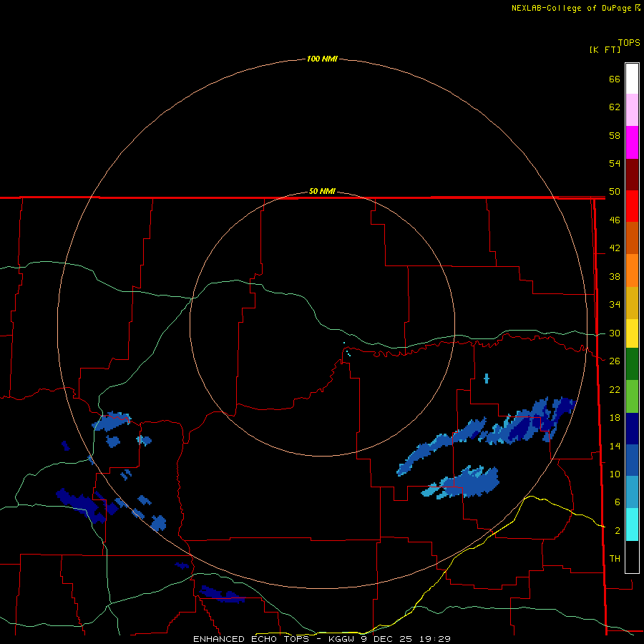Click the medium blue 14 legend swatch
Image resolution: width=644 pixels, height=644 pixels.
pos(632,460)
